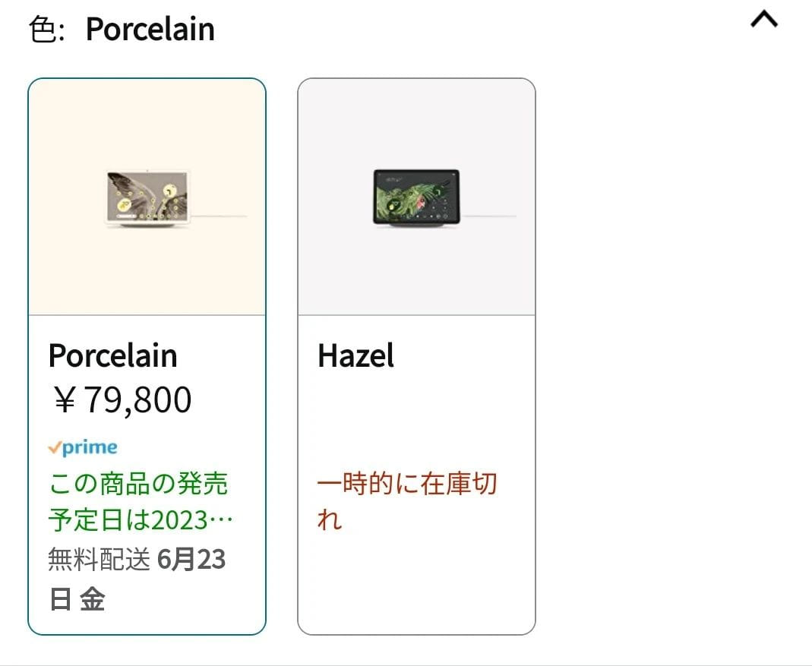Click the Hazel label text

click(x=355, y=355)
